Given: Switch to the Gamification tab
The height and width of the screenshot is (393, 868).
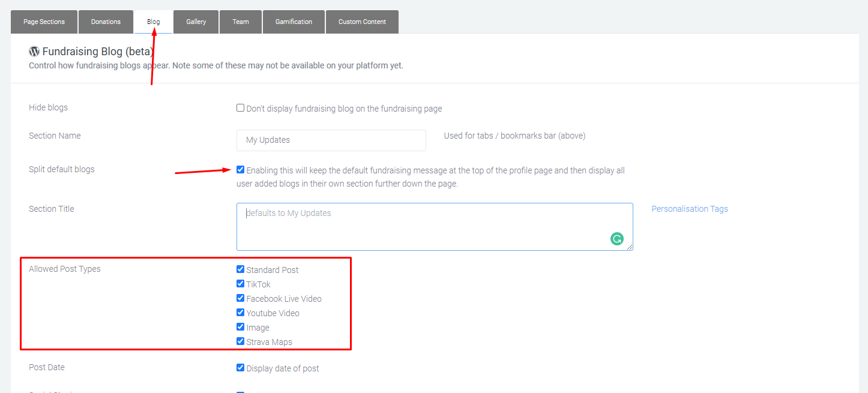Looking at the screenshot, I should (x=294, y=22).
